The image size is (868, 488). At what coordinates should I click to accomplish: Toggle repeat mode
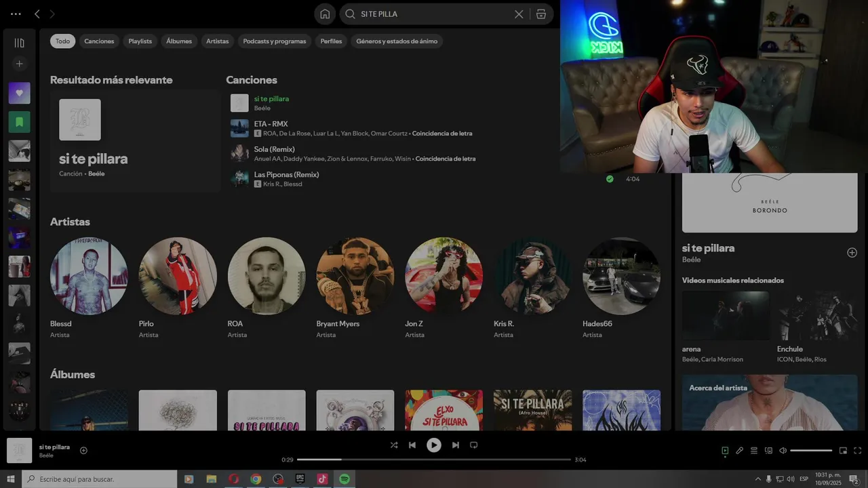tap(474, 445)
